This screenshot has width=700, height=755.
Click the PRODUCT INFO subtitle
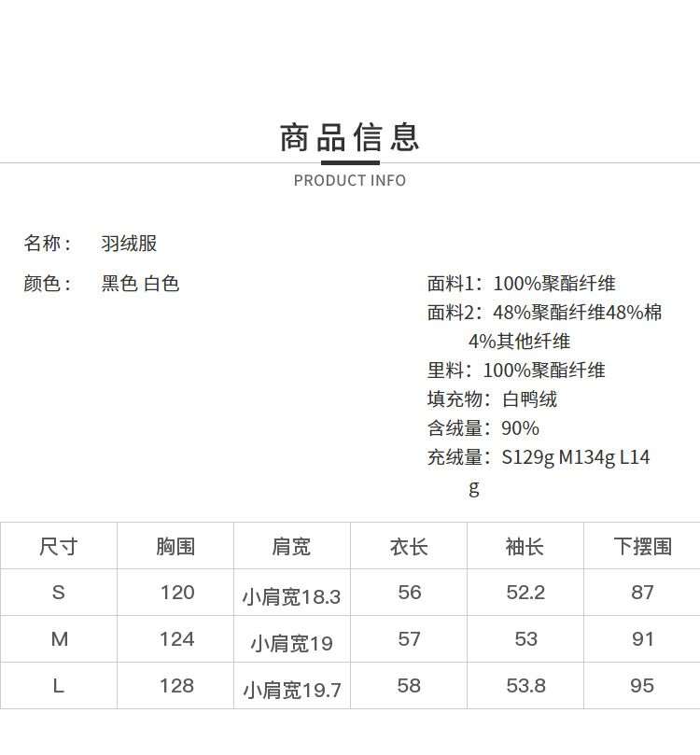tap(350, 180)
